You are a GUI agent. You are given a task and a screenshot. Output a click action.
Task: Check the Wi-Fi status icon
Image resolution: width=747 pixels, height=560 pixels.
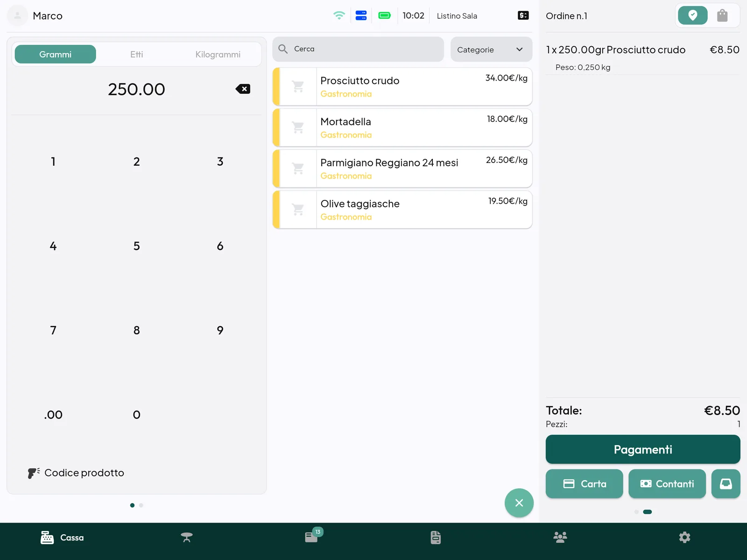(339, 15)
